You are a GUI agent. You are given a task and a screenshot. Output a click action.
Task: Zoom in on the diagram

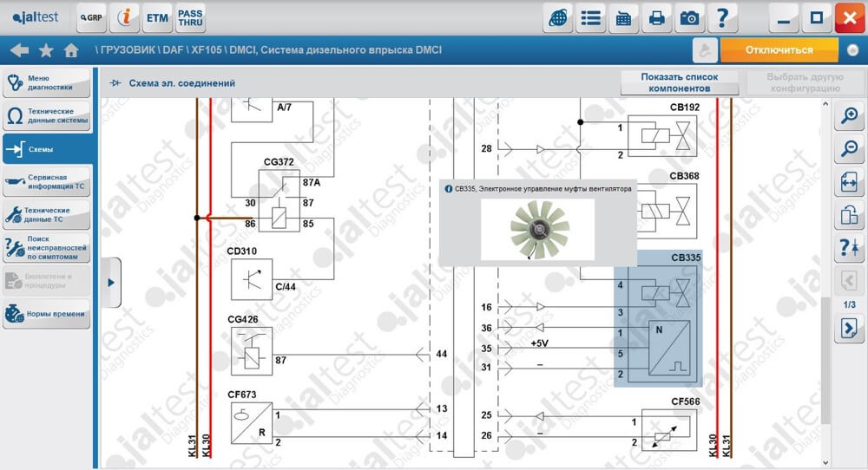pos(849,115)
